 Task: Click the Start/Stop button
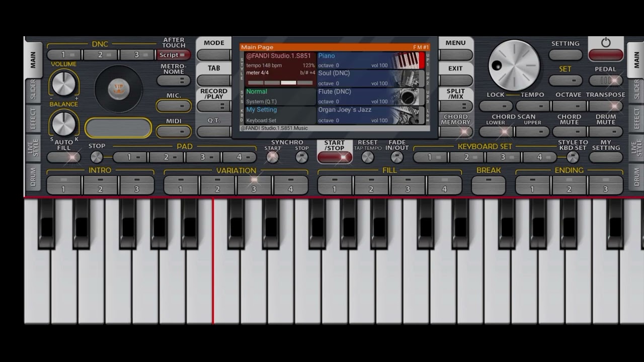[335, 157]
